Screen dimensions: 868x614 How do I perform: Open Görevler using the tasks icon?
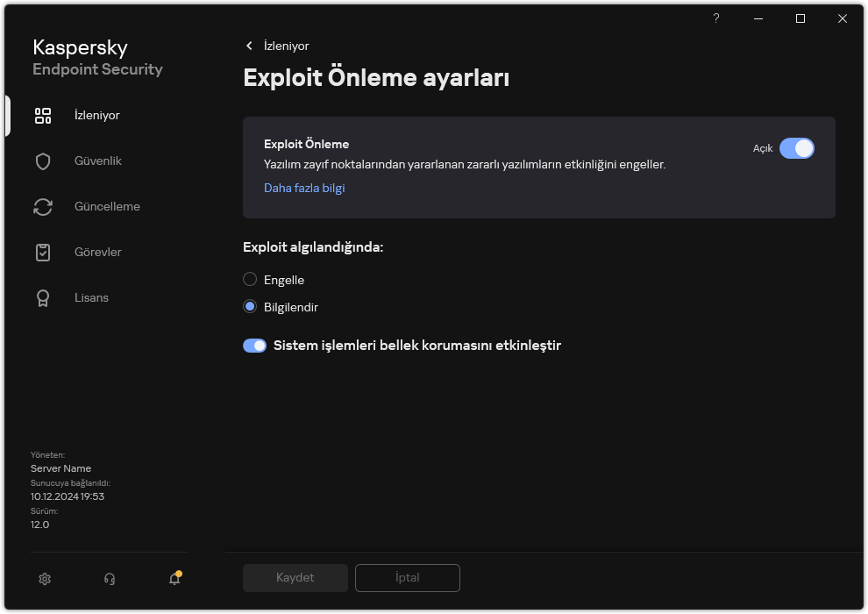[42, 252]
